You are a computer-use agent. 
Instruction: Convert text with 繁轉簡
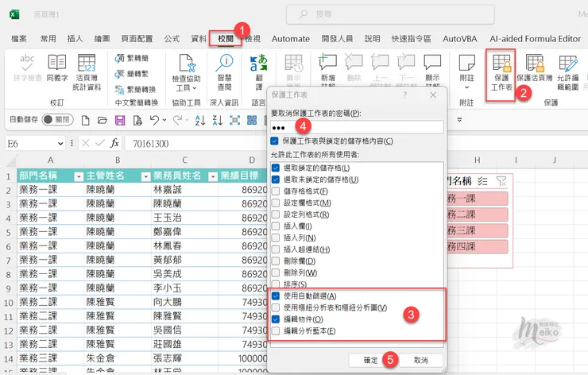132,58
